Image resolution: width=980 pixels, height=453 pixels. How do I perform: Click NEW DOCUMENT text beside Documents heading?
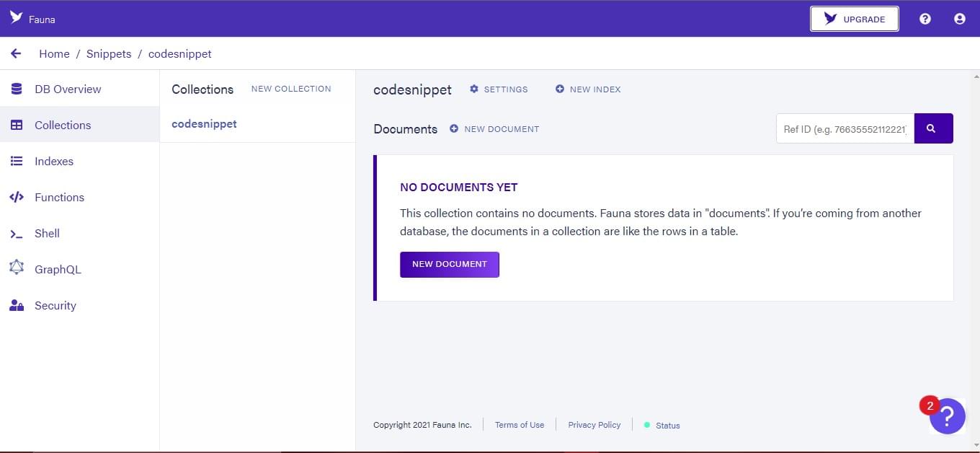pos(502,129)
